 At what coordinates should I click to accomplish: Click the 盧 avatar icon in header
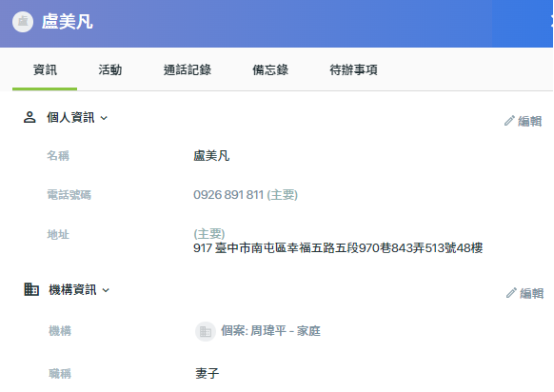(23, 22)
